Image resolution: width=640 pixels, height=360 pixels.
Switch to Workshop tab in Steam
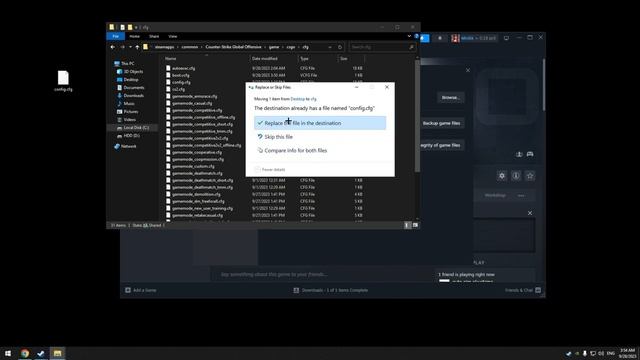click(x=495, y=196)
